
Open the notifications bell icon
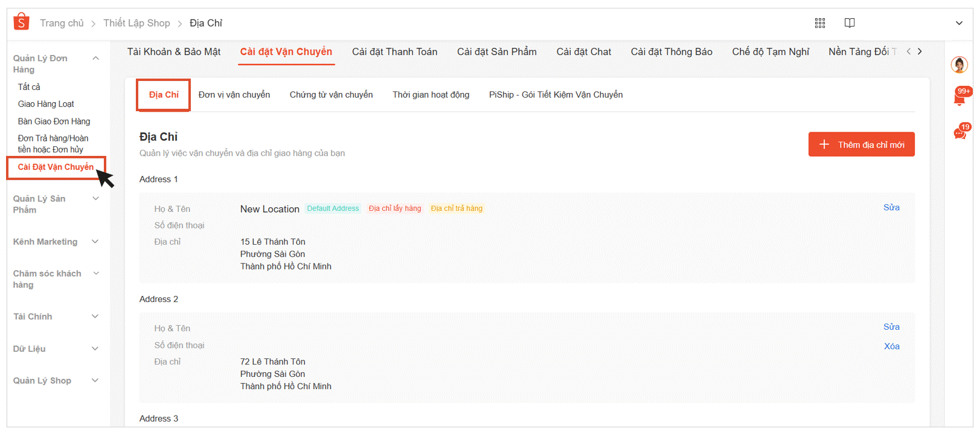point(959,98)
